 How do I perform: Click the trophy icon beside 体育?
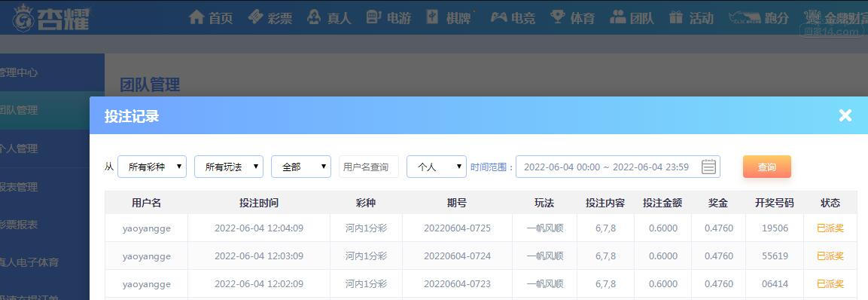(557, 17)
